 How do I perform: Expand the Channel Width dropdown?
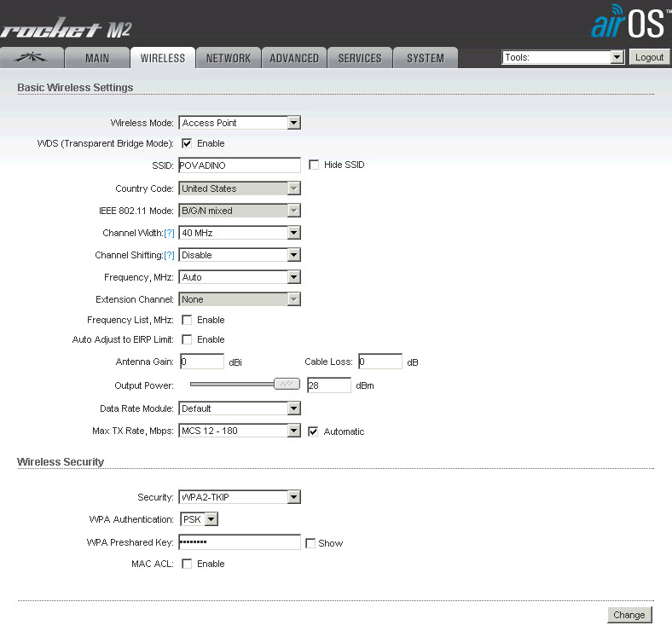click(x=240, y=233)
